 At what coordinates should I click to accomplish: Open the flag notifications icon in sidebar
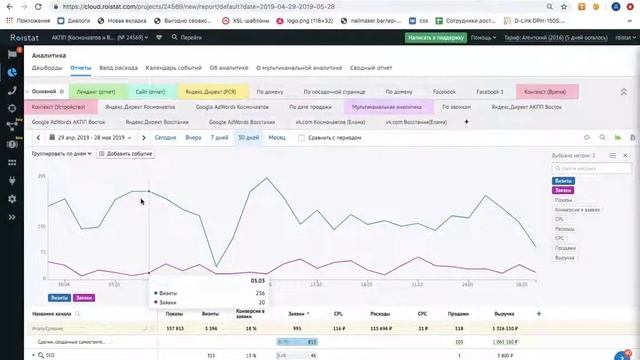pos(12,54)
